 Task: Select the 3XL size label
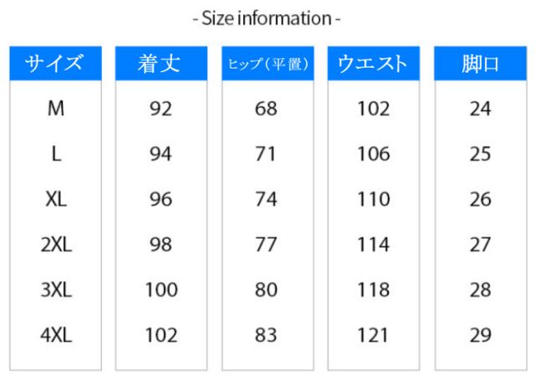click(56, 290)
